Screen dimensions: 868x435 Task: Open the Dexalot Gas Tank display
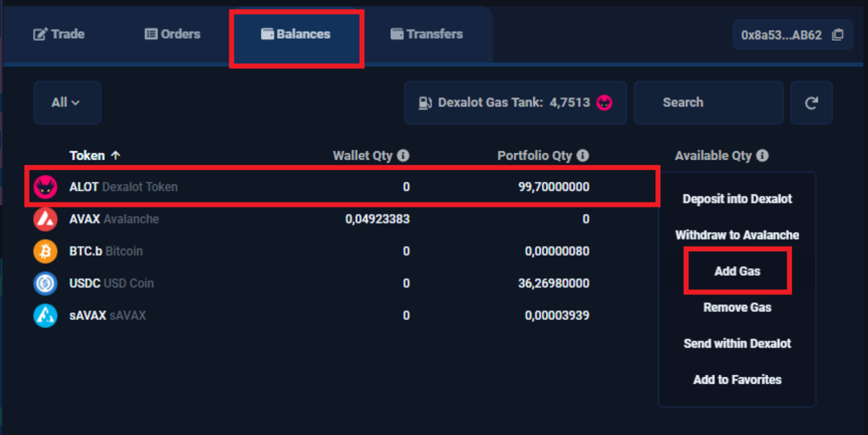tap(515, 102)
